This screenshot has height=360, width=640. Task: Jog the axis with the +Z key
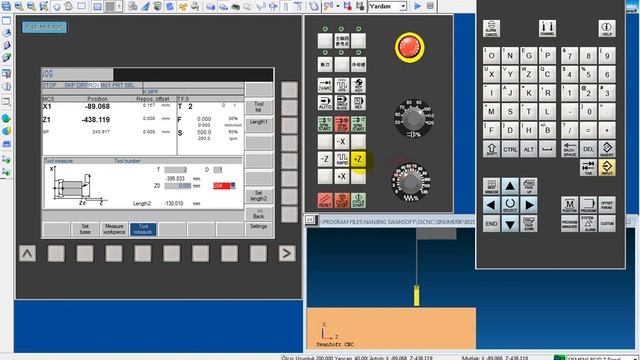point(358,159)
